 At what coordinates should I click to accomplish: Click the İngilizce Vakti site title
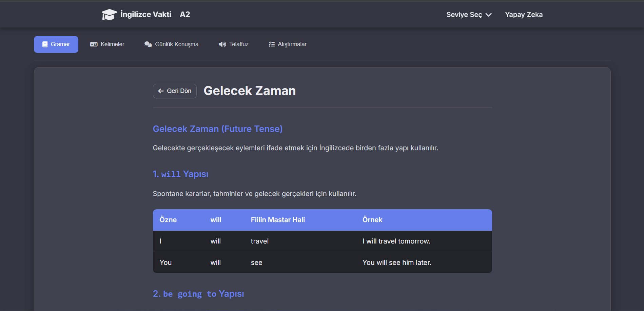(x=146, y=14)
